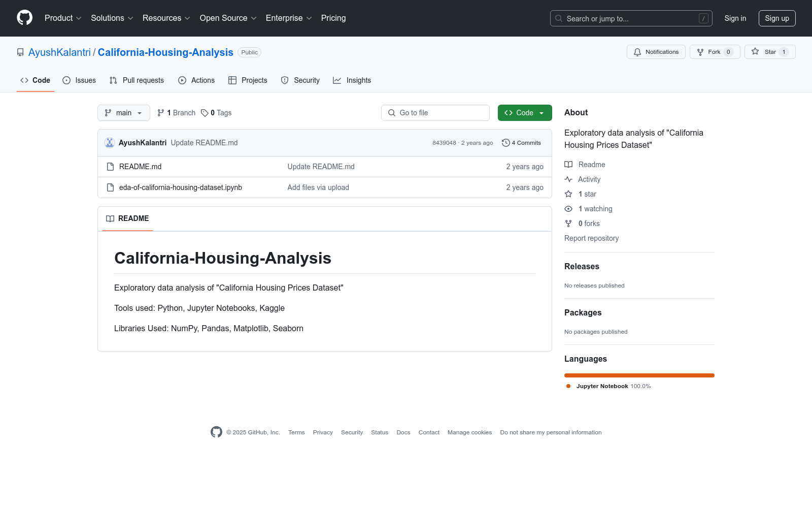Open the Issues tab
The width and height of the screenshot is (812, 508).
[x=79, y=80]
